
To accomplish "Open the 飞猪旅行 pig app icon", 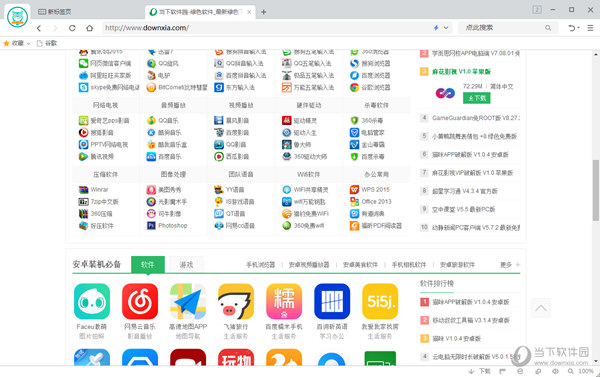I will click(x=236, y=302).
